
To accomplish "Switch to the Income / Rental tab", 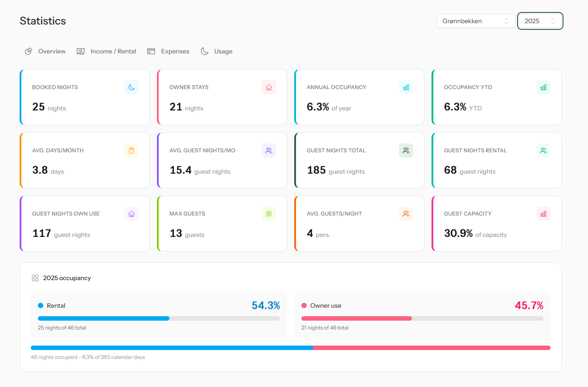I will point(106,51).
